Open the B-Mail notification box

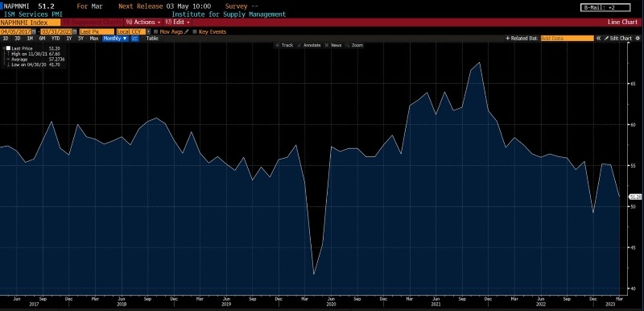tap(605, 7)
